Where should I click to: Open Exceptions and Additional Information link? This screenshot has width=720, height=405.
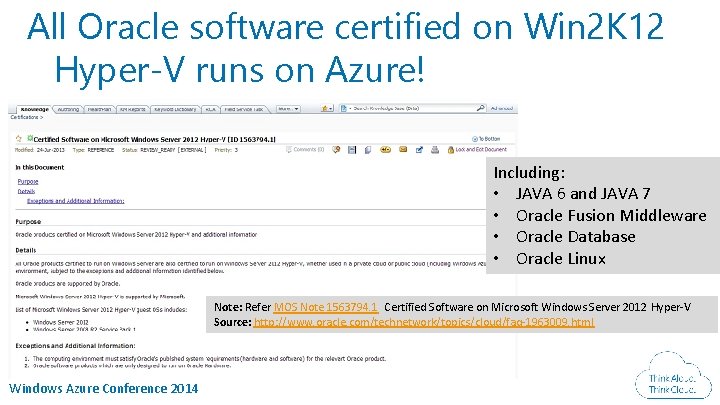point(76,201)
